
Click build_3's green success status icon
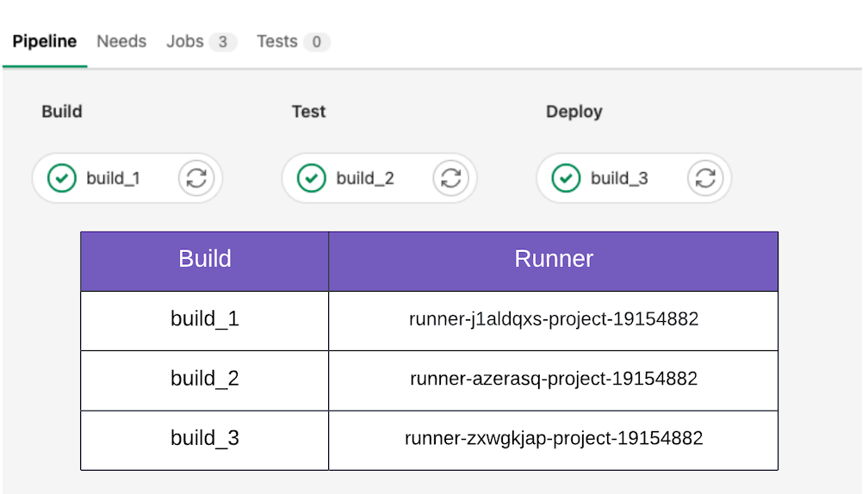point(566,178)
